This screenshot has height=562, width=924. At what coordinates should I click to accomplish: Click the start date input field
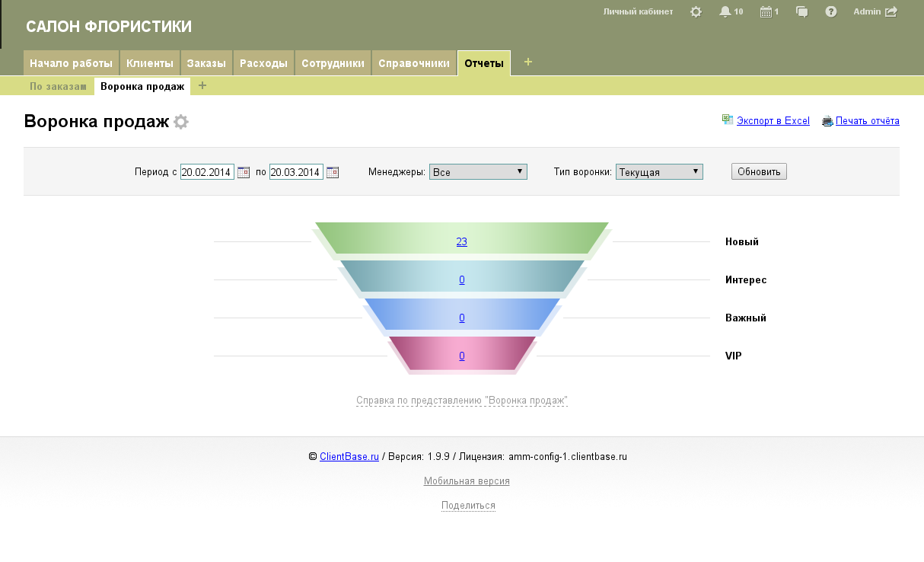[x=207, y=172]
